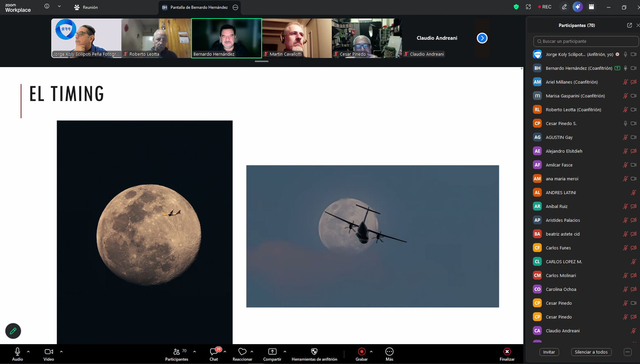Click the Invitar button
The image size is (640, 364).
[549, 352]
